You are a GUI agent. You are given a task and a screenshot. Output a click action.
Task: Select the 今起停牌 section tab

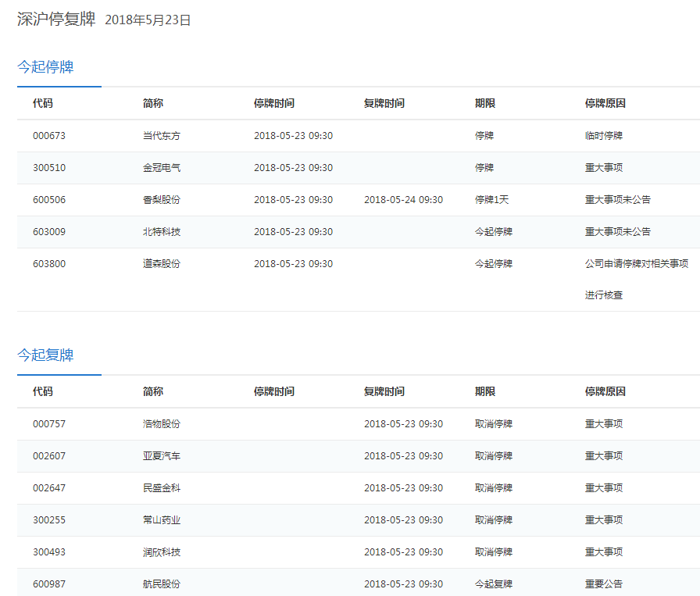click(45, 67)
